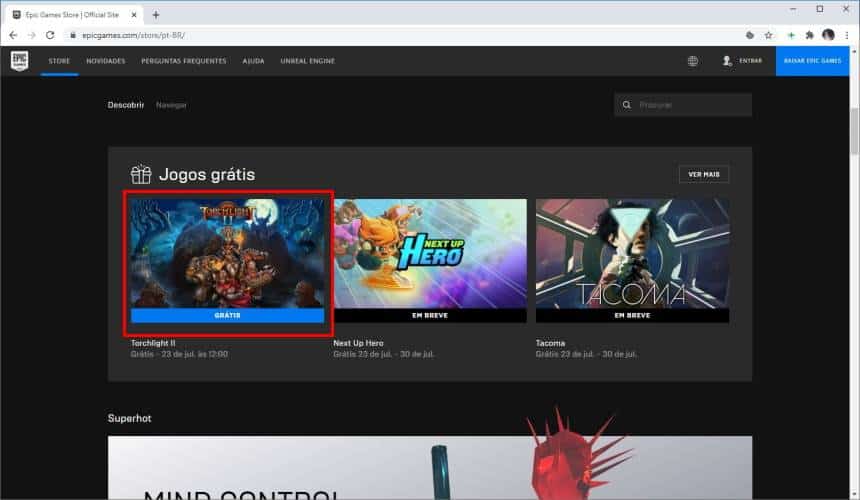The image size is (860, 500).
Task: Switch to the Navegar tab
Action: [171, 105]
